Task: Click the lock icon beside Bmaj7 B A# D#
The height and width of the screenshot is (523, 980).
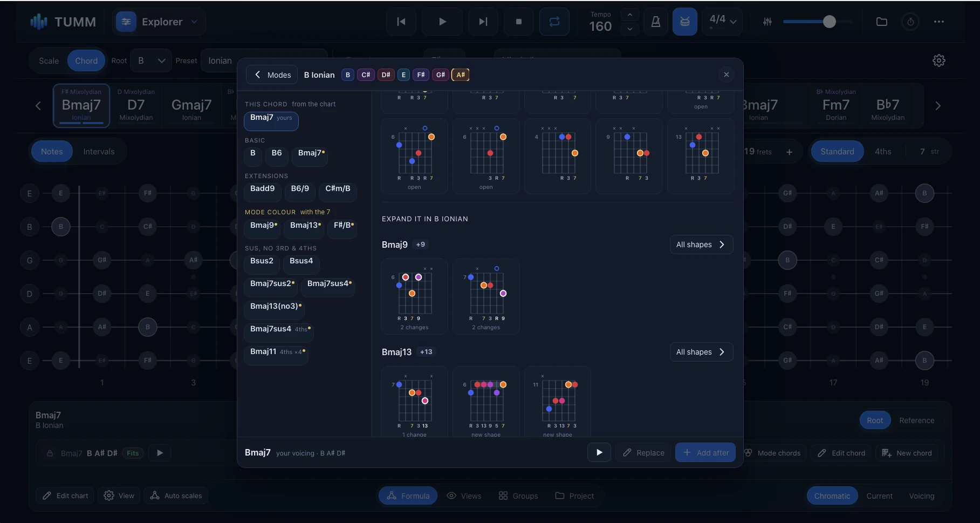Action: tap(50, 453)
